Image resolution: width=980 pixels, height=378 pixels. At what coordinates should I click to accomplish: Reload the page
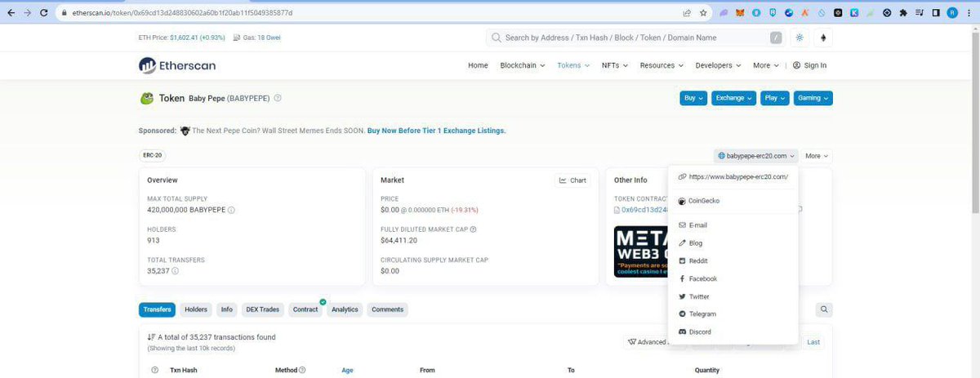point(42,13)
